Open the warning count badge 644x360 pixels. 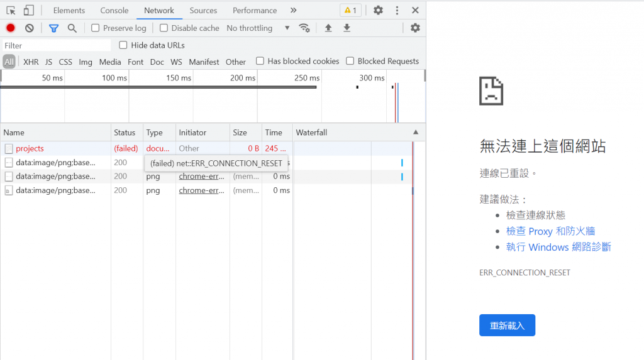tap(350, 10)
